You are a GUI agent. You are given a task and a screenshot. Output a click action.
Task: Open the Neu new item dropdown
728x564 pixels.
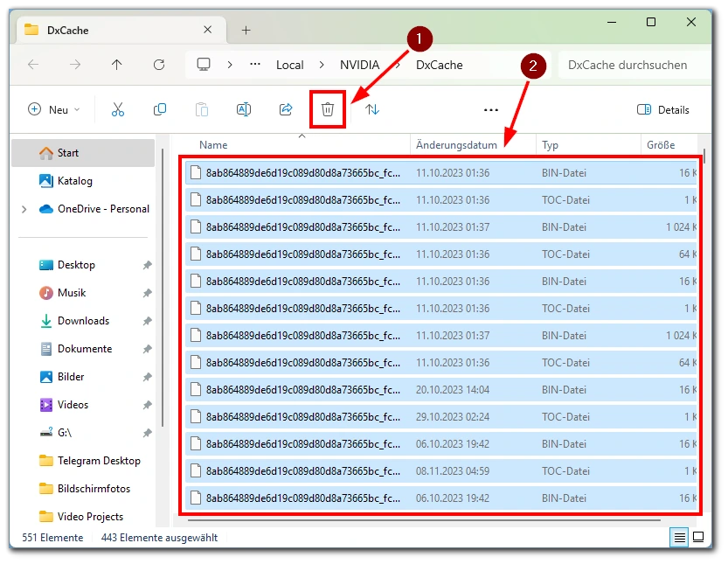point(54,109)
